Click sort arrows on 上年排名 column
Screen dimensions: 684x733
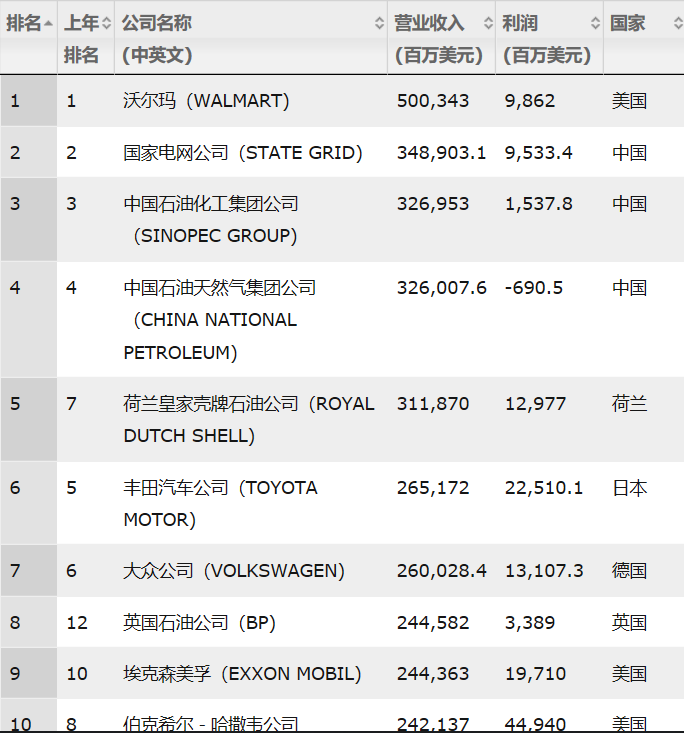[x=107, y=23]
